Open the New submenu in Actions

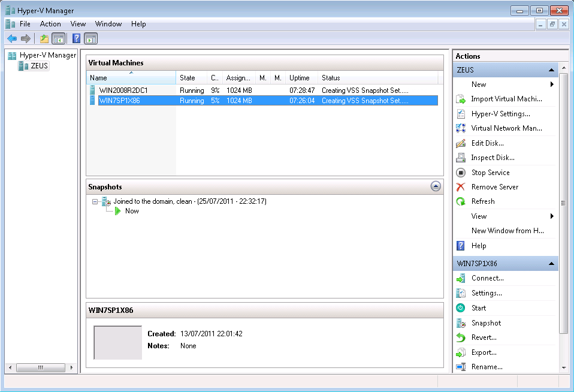click(x=478, y=84)
